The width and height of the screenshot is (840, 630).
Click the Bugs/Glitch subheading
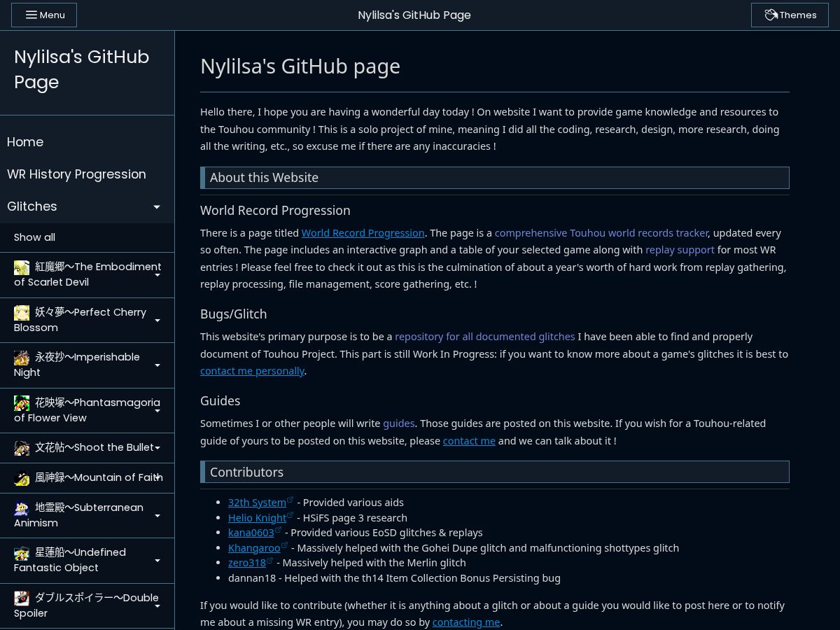click(233, 314)
